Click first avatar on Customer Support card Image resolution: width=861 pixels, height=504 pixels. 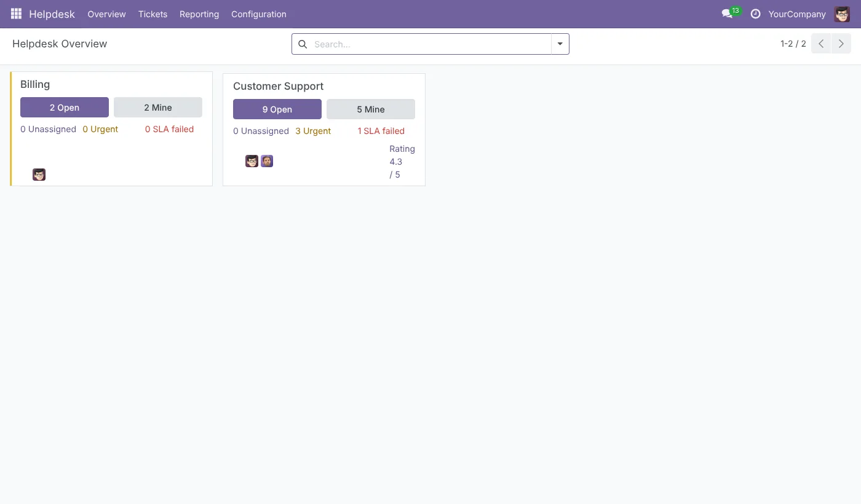252,161
